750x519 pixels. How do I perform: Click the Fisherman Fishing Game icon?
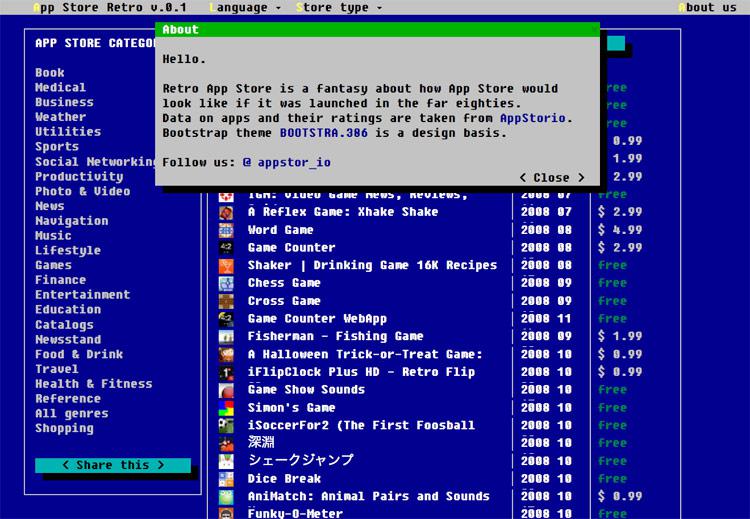(227, 337)
